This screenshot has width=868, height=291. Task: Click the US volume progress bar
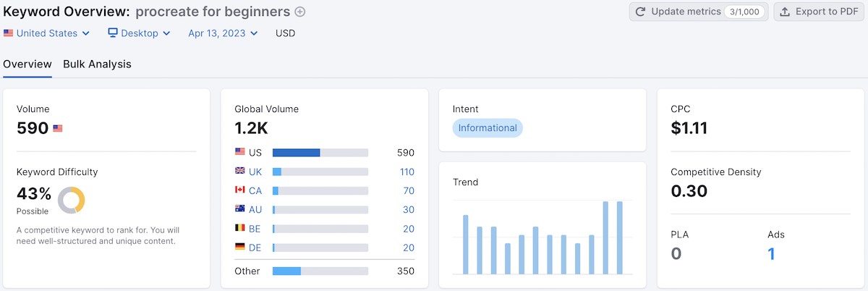click(x=320, y=152)
